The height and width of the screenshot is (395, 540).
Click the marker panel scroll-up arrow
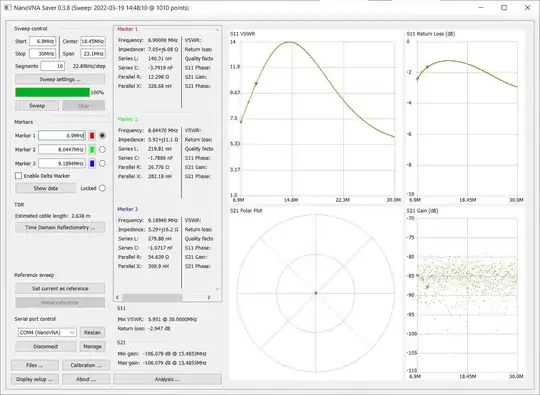point(217,30)
